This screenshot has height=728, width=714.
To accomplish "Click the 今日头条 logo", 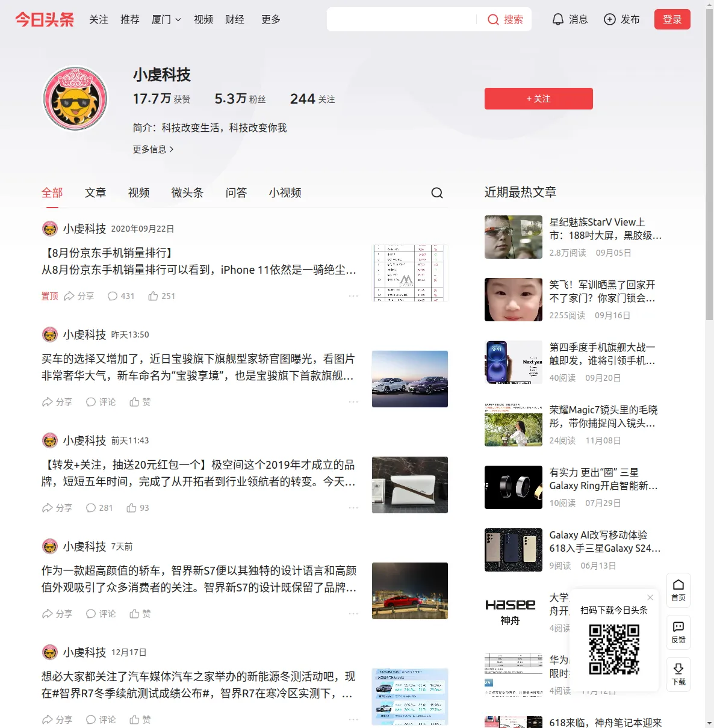I will pyautogui.click(x=45, y=20).
